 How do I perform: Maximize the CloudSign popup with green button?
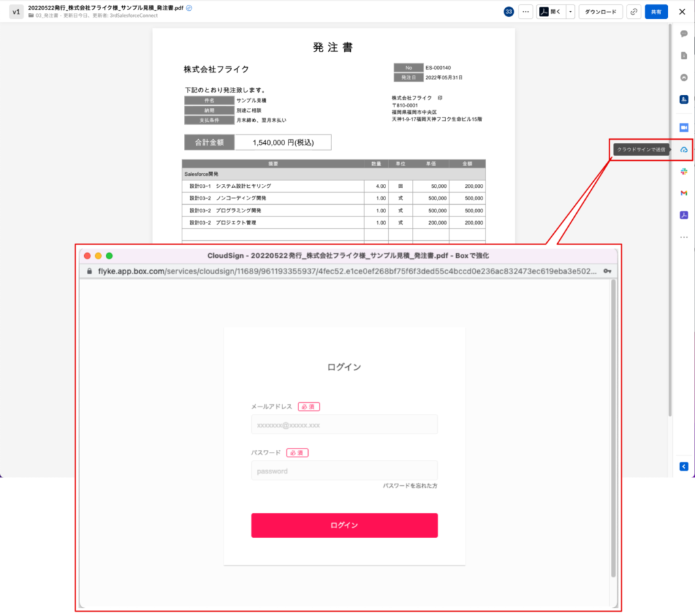click(109, 256)
